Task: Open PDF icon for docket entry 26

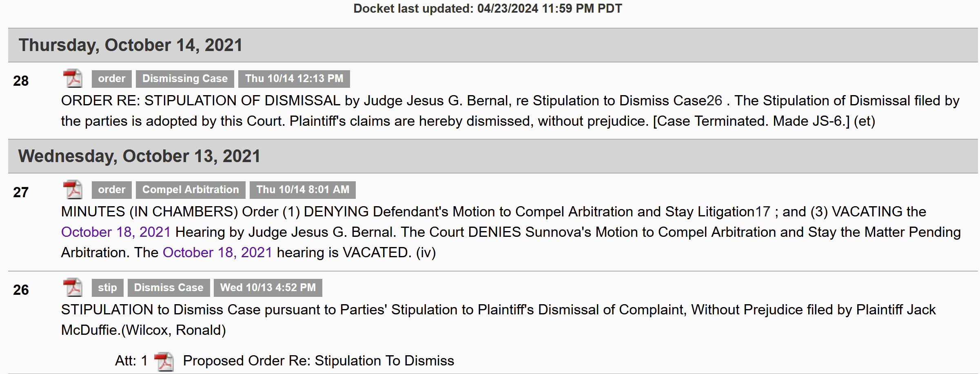Action: point(73,287)
